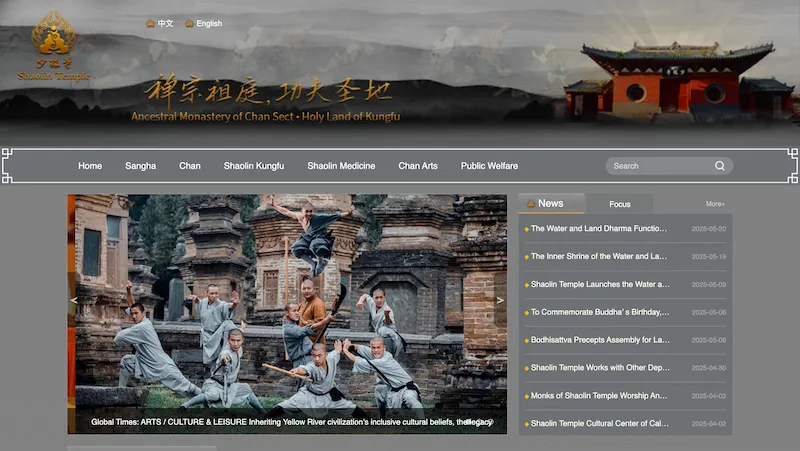Open the Shaolin Medicine menu item
Screen dimensions: 800x451
tap(341, 166)
